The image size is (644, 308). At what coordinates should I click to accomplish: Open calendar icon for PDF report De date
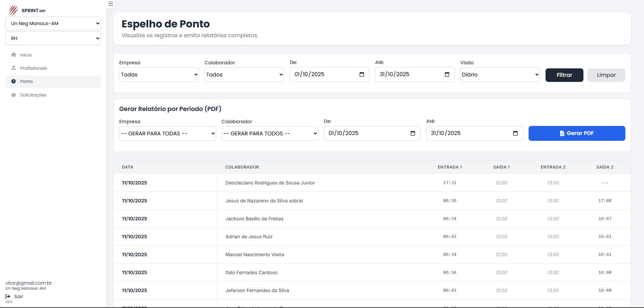413,133
